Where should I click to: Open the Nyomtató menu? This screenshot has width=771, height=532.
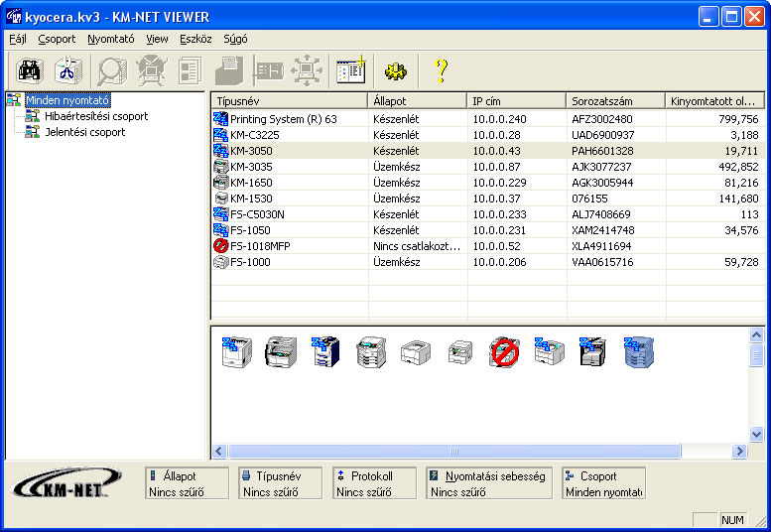[x=110, y=39]
